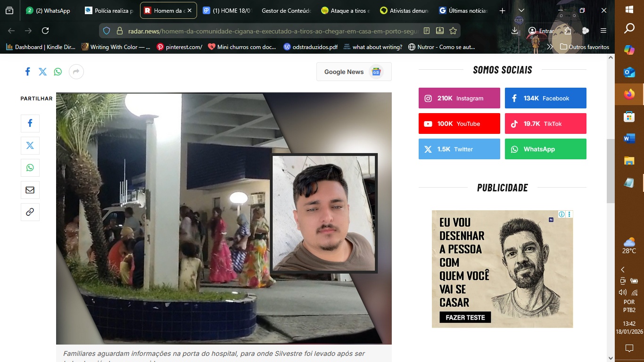The height and width of the screenshot is (362, 644).
Task: Bookmark this page with the star icon
Action: click(453, 31)
